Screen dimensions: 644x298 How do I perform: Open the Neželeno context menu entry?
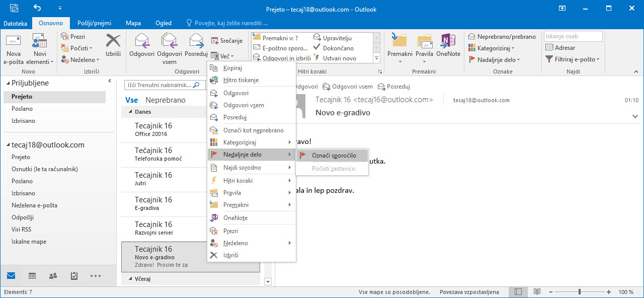point(252,243)
